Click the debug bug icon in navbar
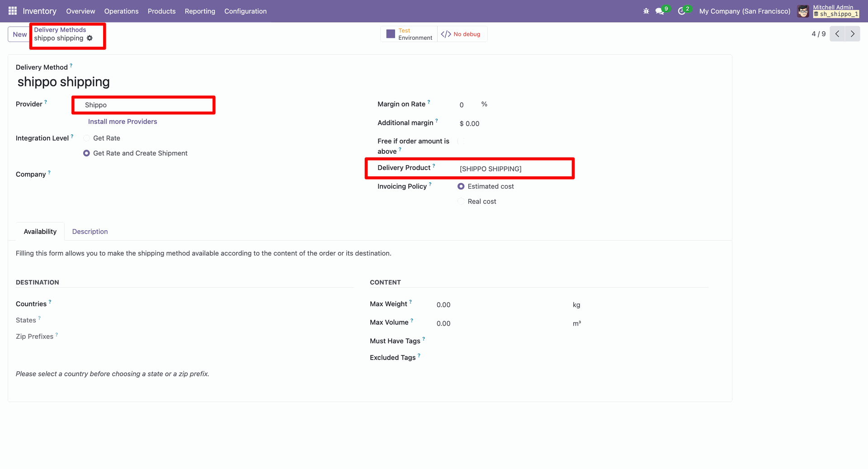 point(646,11)
